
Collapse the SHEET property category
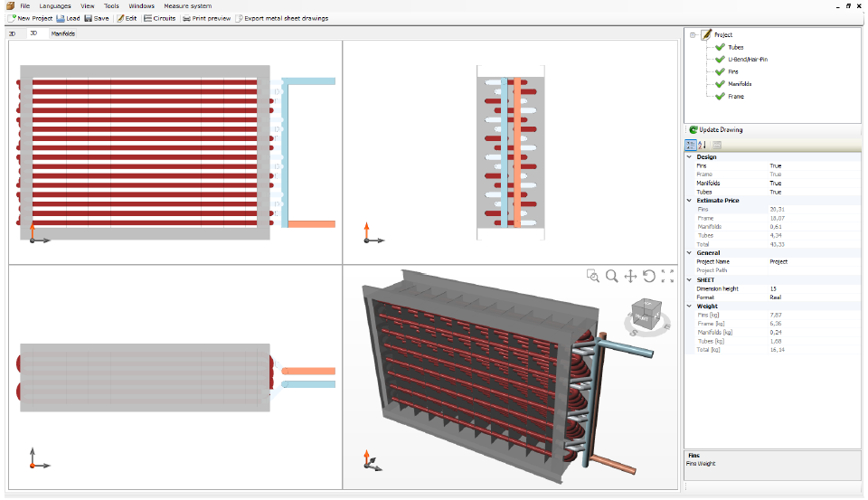(689, 279)
